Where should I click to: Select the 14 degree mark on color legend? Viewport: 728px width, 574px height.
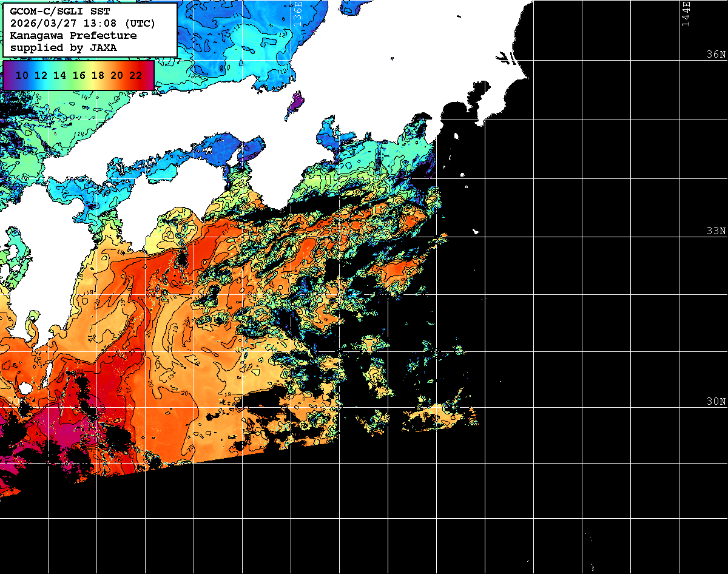point(60,75)
